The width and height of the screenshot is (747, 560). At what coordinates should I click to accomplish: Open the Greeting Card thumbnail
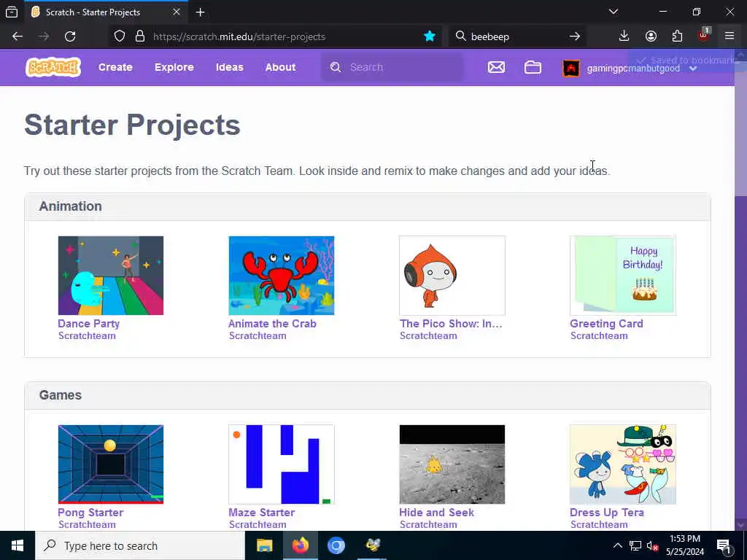click(x=623, y=275)
